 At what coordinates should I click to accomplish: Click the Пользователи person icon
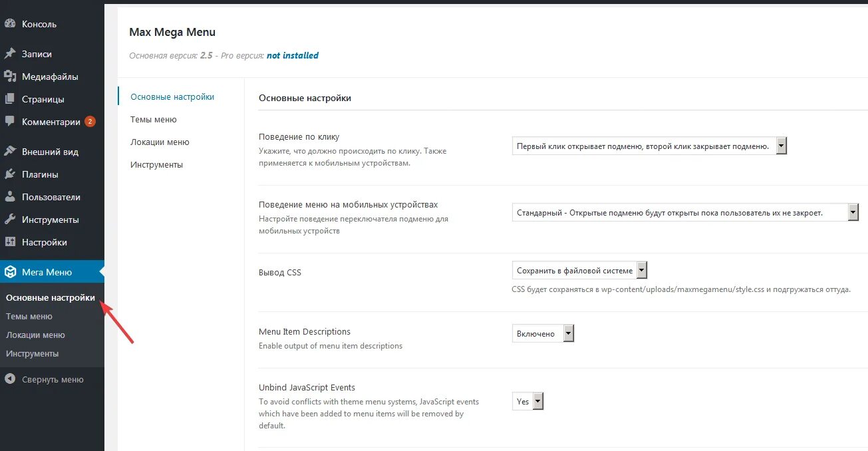pyautogui.click(x=10, y=197)
